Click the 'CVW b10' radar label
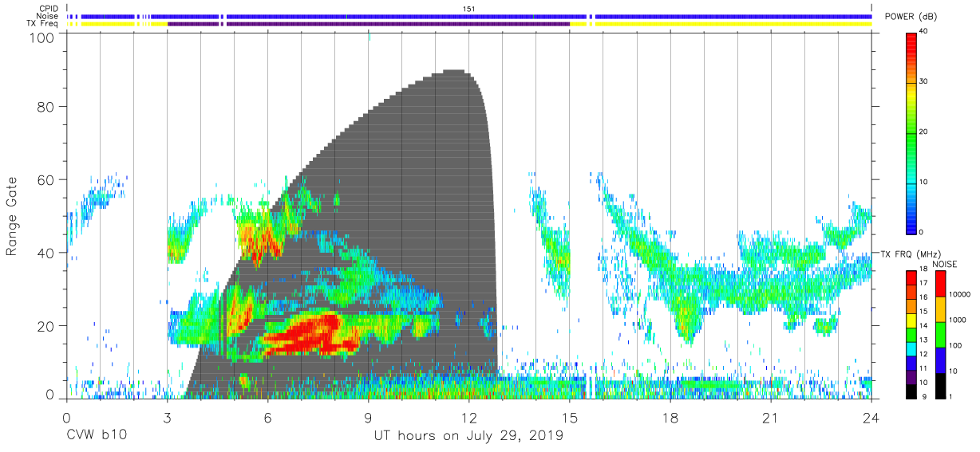Viewport: 980px width, 452px height. click(x=97, y=436)
